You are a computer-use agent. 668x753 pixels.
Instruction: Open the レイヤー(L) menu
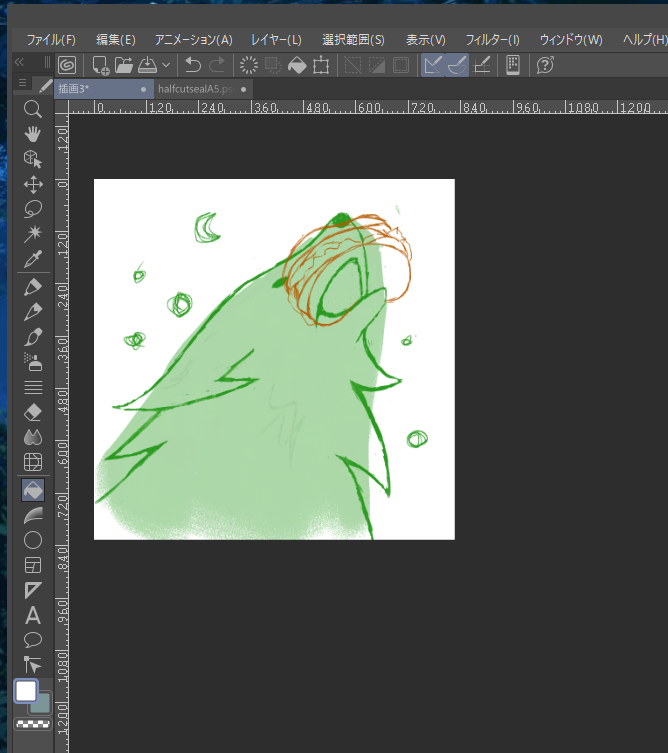pos(277,39)
